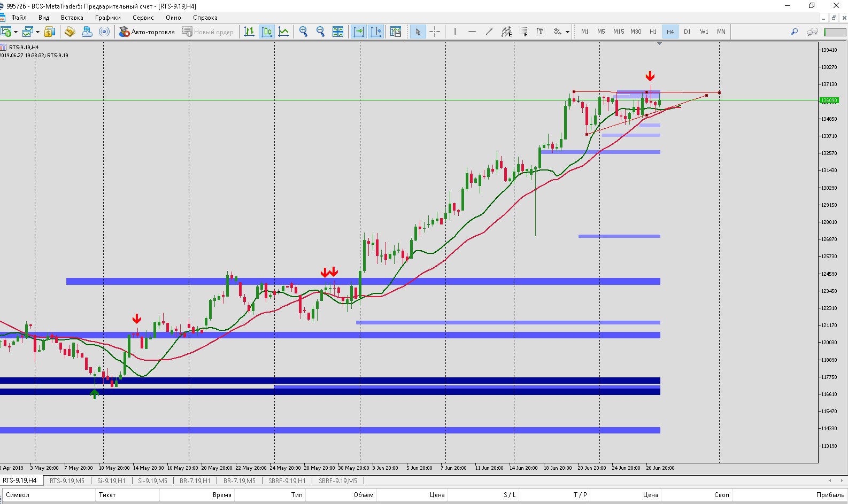The height and width of the screenshot is (504, 848).
Task: Toggle chart shift from right edge
Action: tap(376, 32)
